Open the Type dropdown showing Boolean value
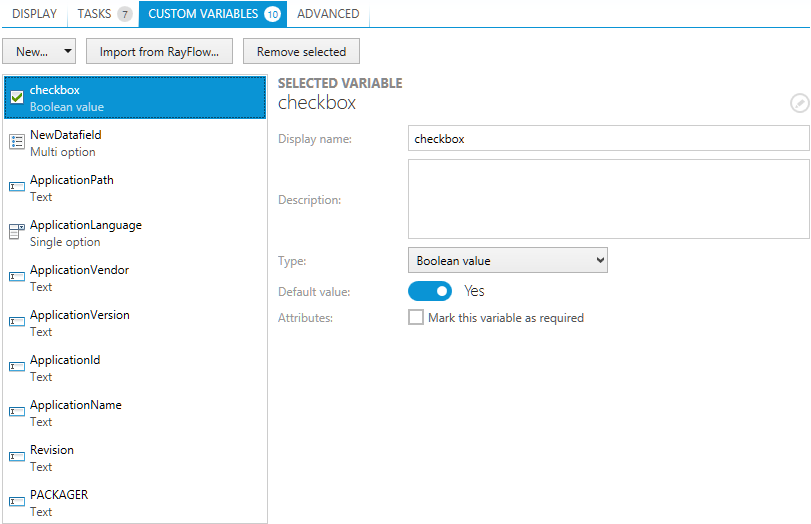 [x=507, y=261]
